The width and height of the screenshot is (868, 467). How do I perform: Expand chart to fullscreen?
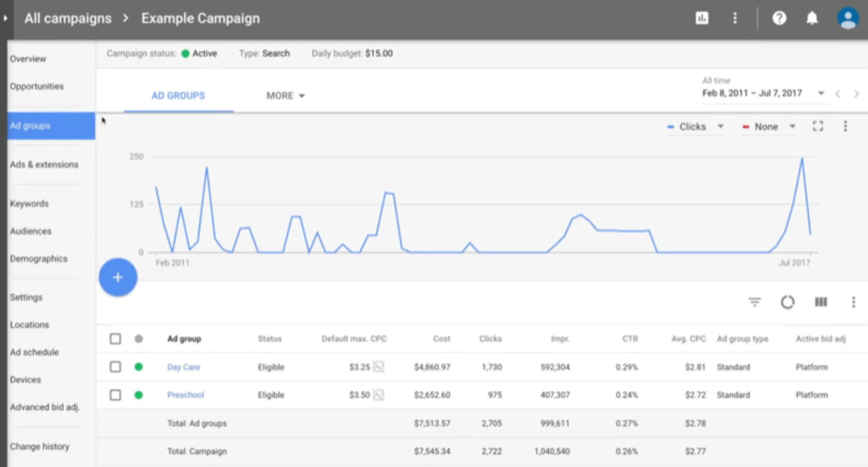(x=818, y=126)
